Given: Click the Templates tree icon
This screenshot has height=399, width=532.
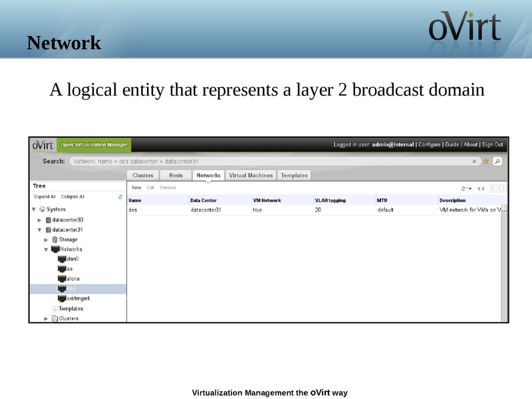Looking at the screenshot, I should pos(55,309).
